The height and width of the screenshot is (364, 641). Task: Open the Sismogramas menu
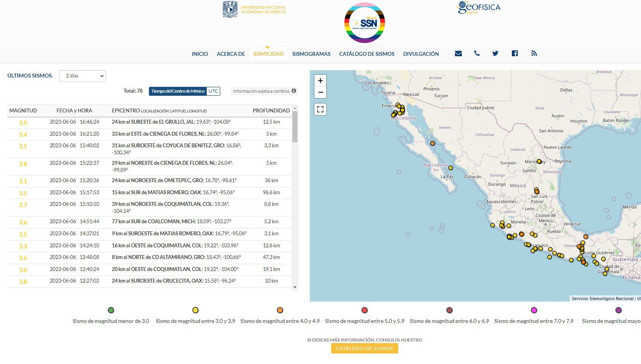tap(311, 54)
